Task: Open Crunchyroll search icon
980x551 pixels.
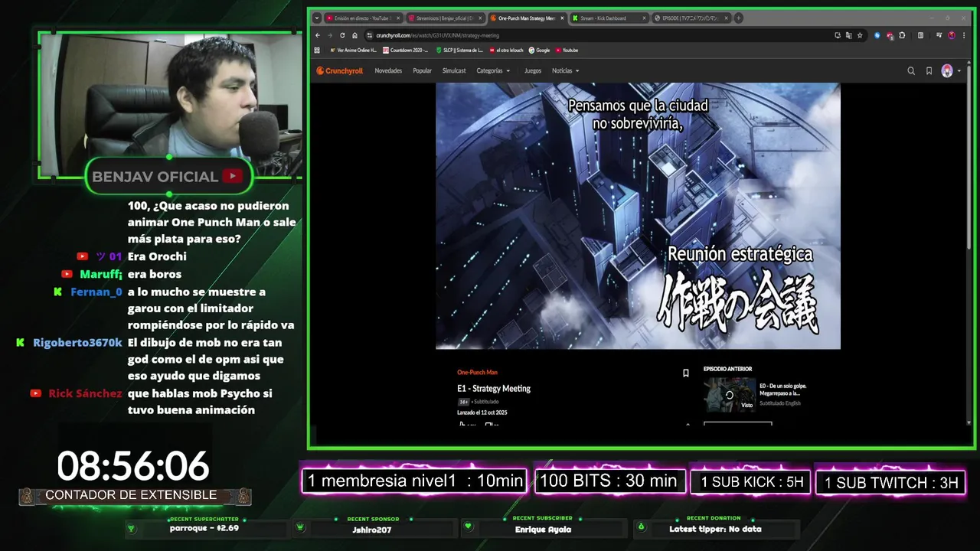Action: 911,70
